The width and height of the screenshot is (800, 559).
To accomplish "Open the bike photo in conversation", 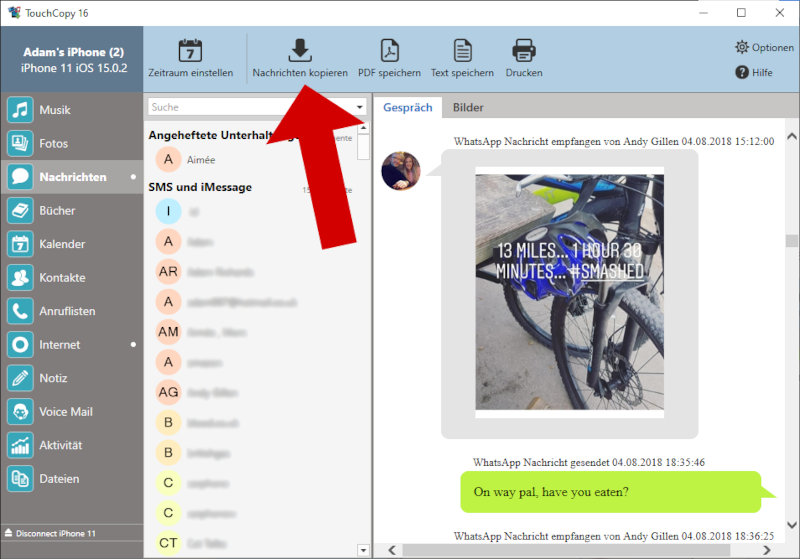I will tap(569, 292).
